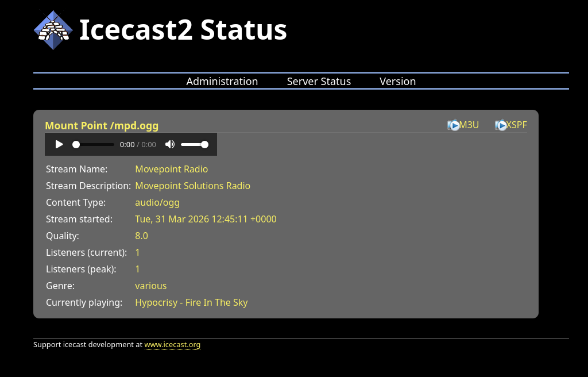This screenshot has width=588, height=377.
Task: Select the stream started timestamp
Action: (206, 219)
